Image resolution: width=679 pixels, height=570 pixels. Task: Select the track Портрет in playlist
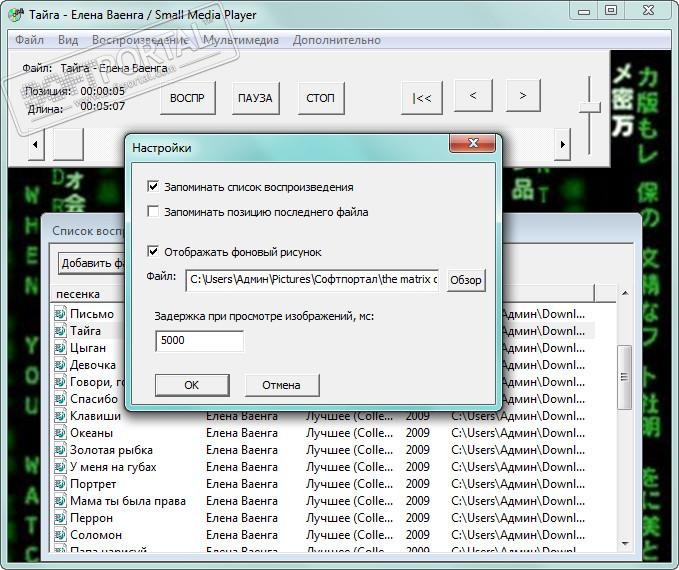point(93,483)
